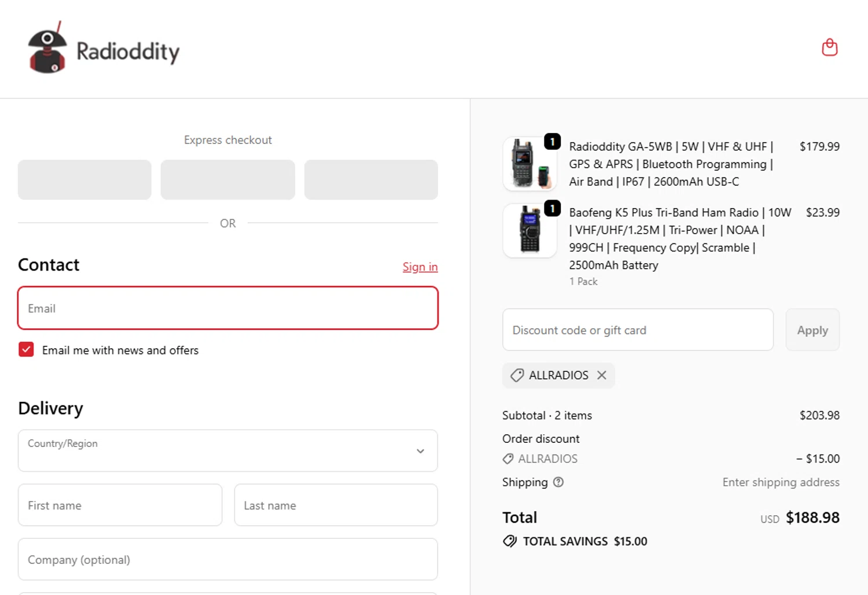Click the quantity badge on GA-5WB thumbnail

point(552,141)
